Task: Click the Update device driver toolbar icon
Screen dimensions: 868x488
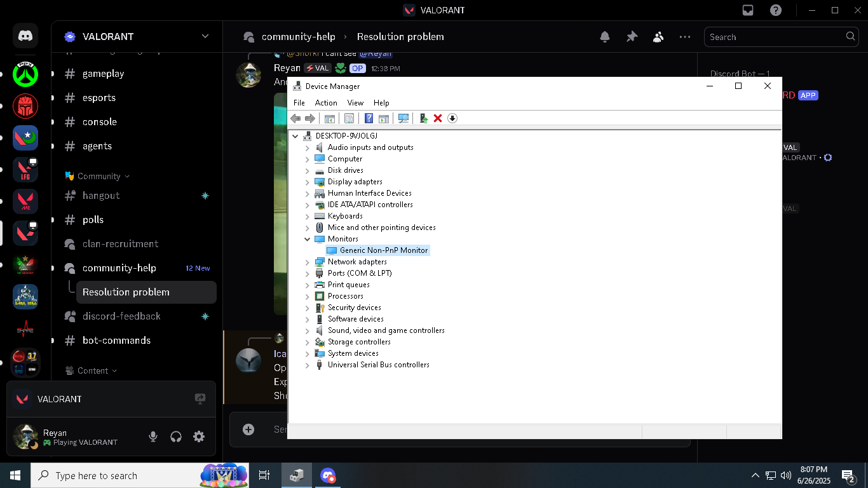Action: 423,118
